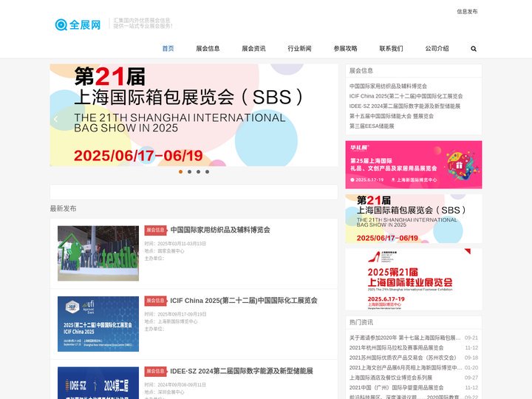Open news 2021中国（广州）国际孕婴童用品展览会

coord(396,387)
